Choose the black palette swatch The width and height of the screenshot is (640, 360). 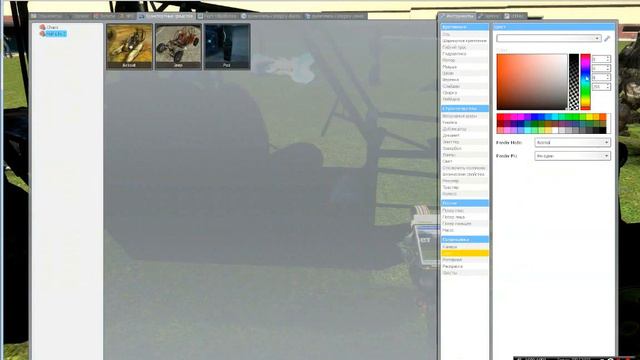coord(602,131)
